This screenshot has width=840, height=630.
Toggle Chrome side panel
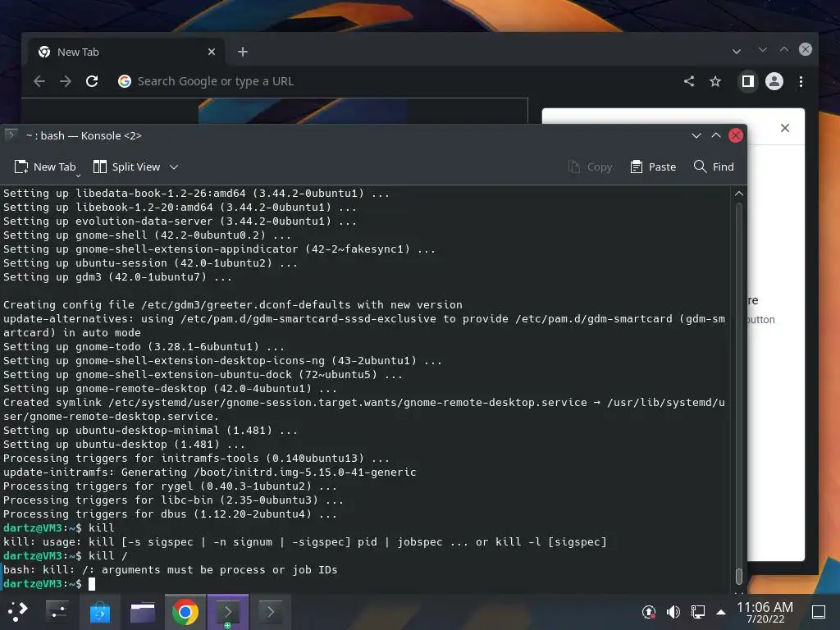click(x=748, y=81)
